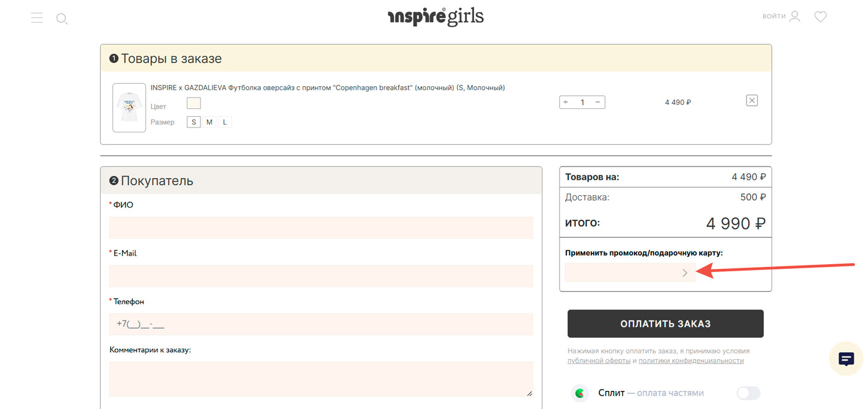Click the Доставка 500 ₽ value
This screenshot has height=409, width=868.
click(x=753, y=197)
